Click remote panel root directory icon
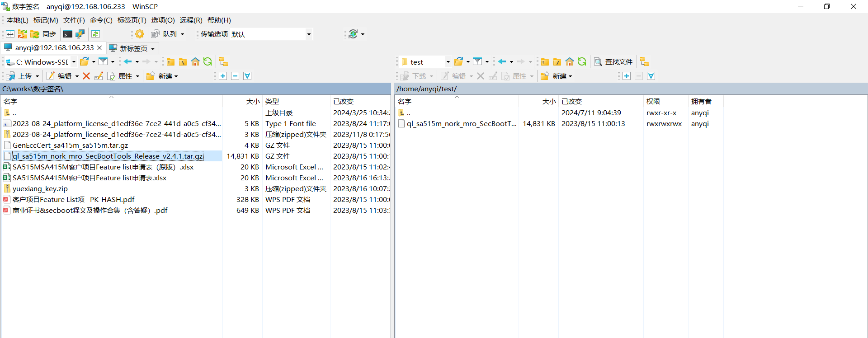 [557, 62]
